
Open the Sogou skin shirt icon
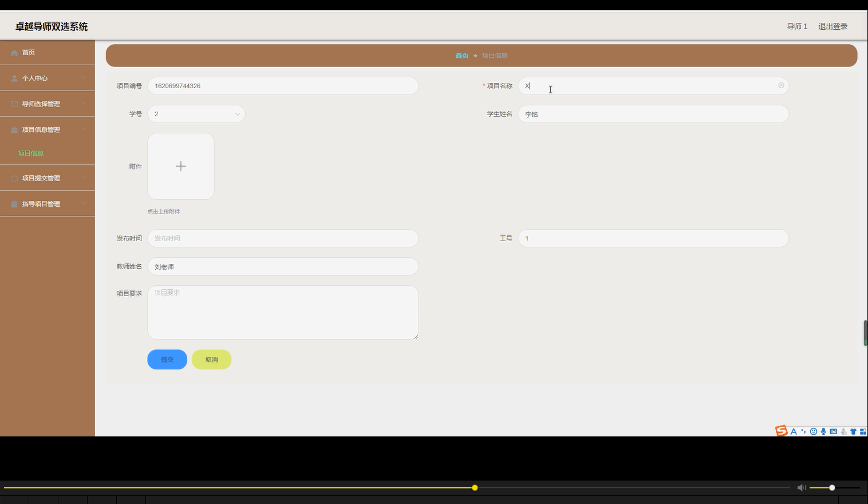coord(853,431)
